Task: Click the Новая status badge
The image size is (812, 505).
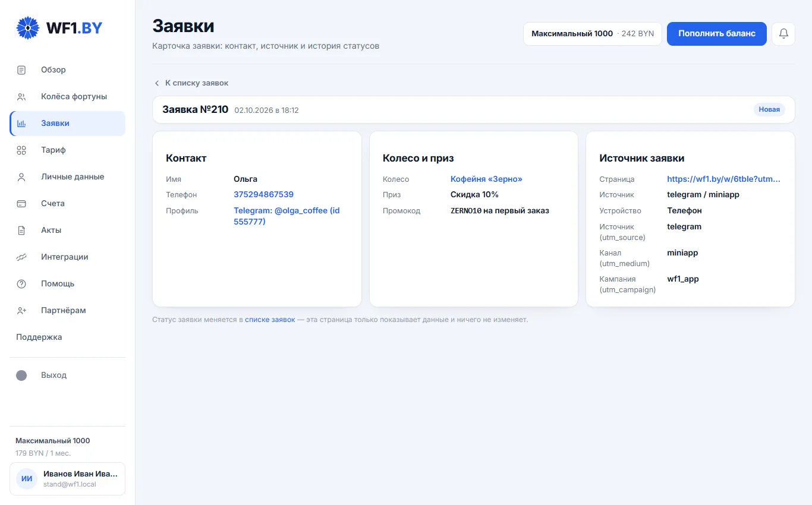Action: click(x=769, y=110)
